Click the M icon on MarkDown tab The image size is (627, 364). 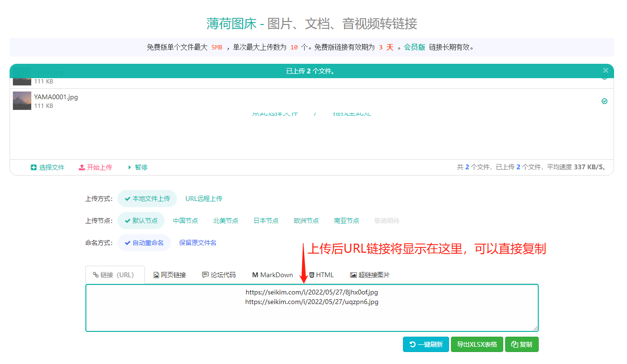pyautogui.click(x=255, y=275)
